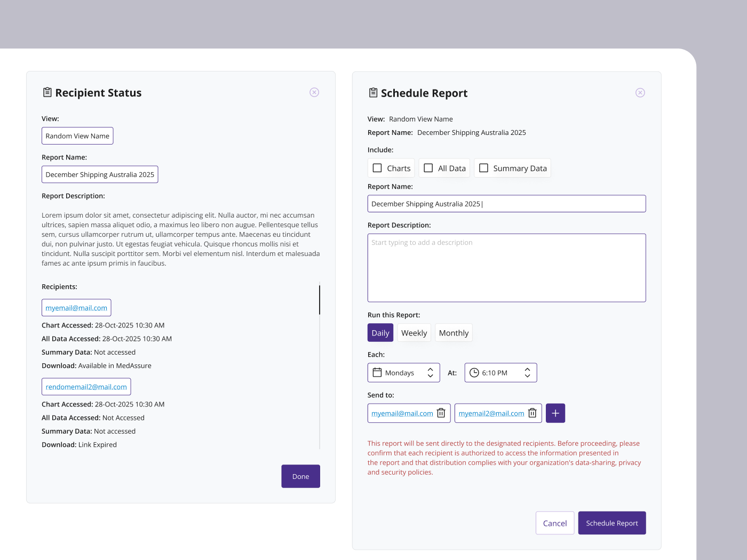Click the recipients list scrollbar
The height and width of the screenshot is (560, 747).
tap(320, 300)
